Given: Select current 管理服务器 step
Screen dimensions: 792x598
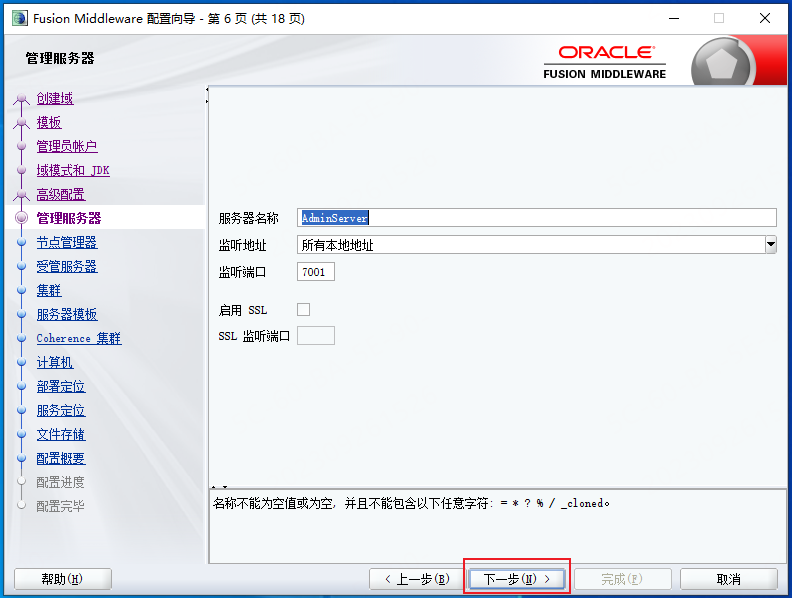Looking at the screenshot, I should point(69,218).
